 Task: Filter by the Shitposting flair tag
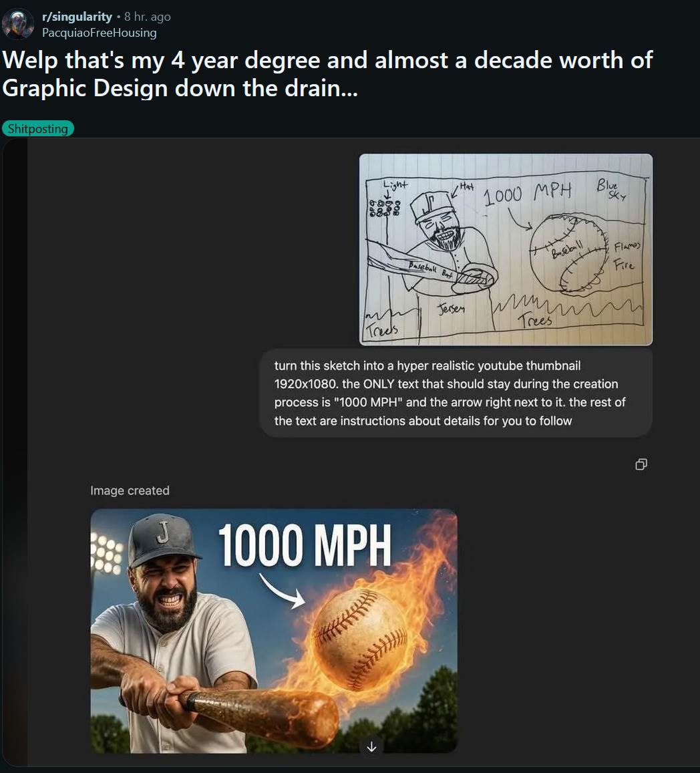tap(38, 129)
